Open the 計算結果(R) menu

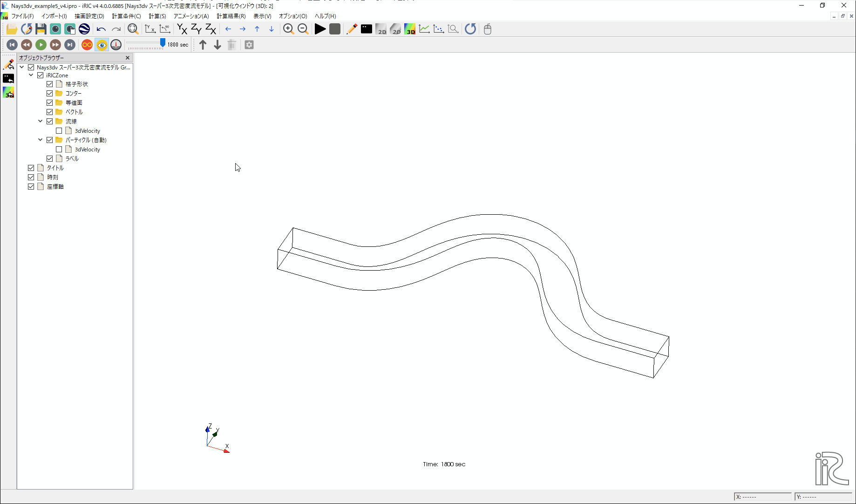[x=231, y=16]
